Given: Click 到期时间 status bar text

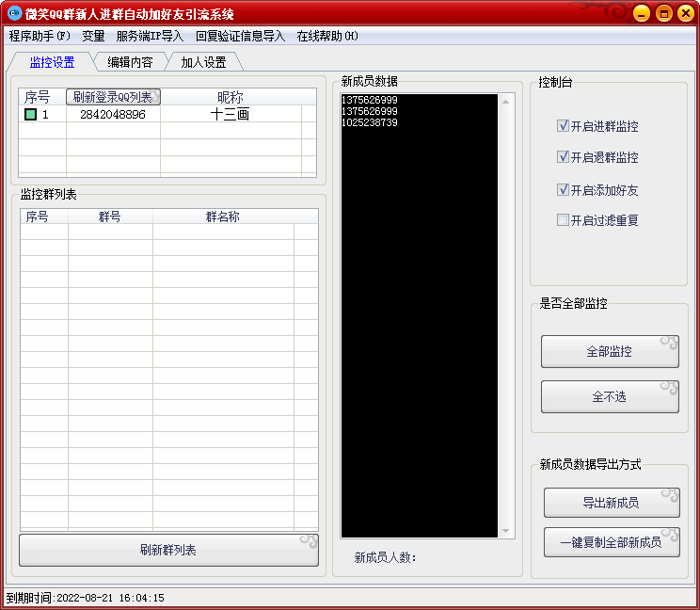Looking at the screenshot, I should (x=86, y=598).
